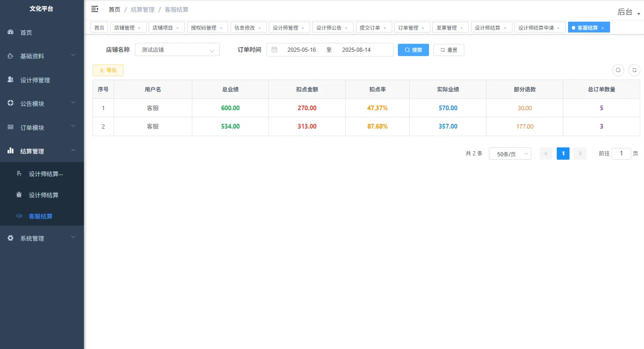
Task: Open the 订单模块 table icon in sidebar
Action: tap(10, 127)
